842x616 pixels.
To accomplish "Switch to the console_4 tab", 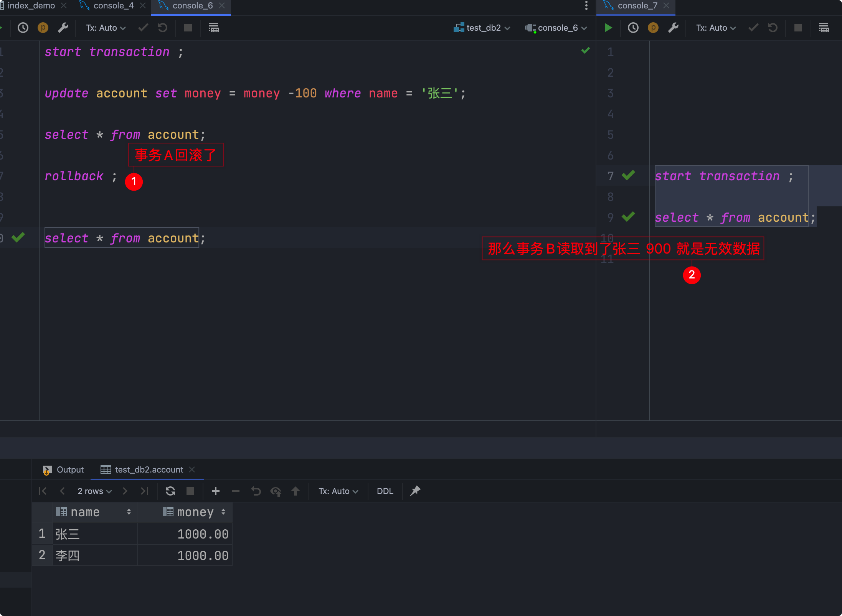I will [113, 5].
